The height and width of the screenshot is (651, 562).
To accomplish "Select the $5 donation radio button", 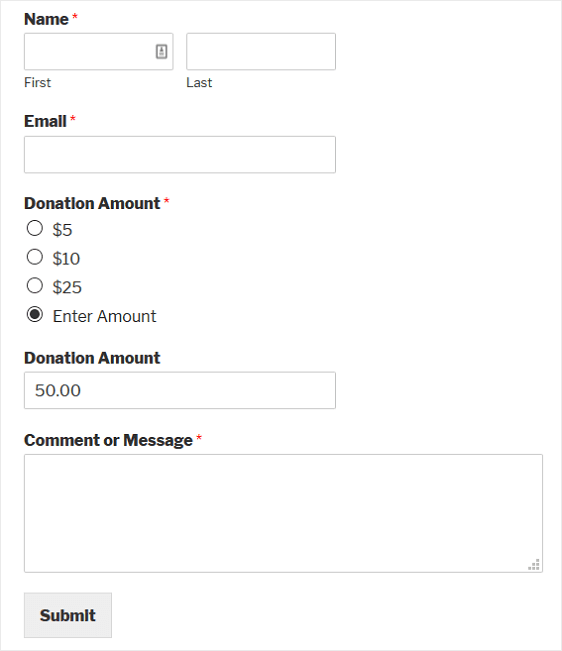I will [x=35, y=228].
